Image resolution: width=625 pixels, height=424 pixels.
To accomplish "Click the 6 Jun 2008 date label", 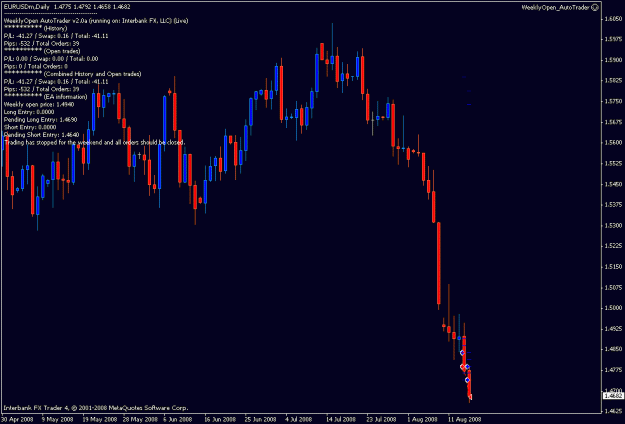I will (177, 420).
